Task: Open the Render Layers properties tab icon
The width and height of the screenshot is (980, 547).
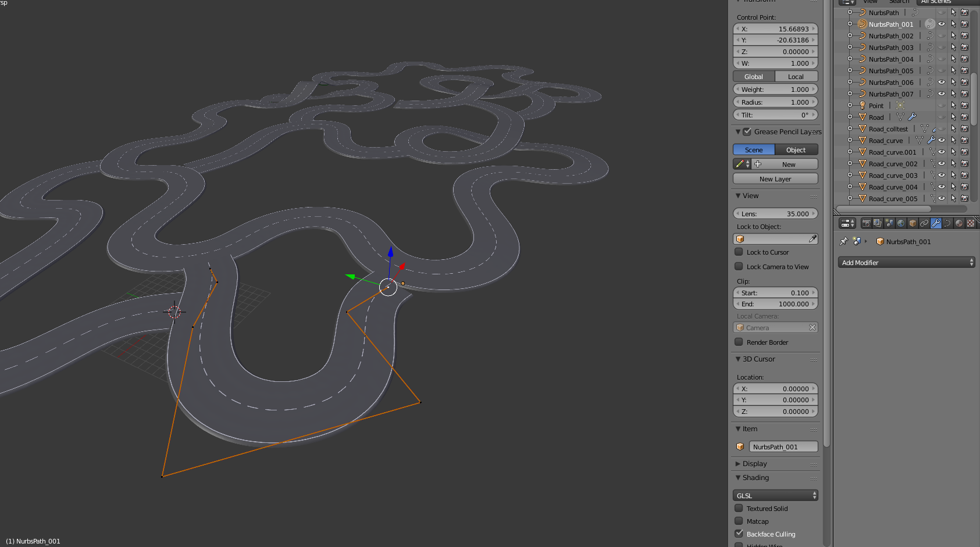Action: pyautogui.click(x=878, y=223)
